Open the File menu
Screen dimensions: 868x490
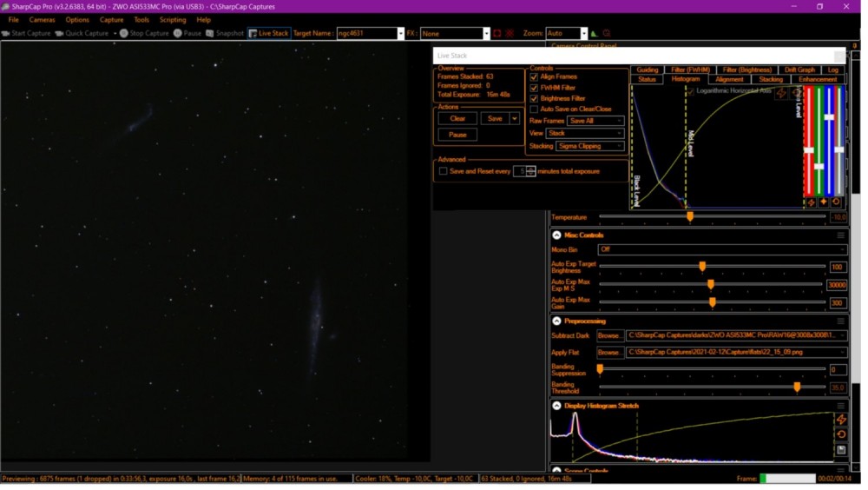coord(14,20)
